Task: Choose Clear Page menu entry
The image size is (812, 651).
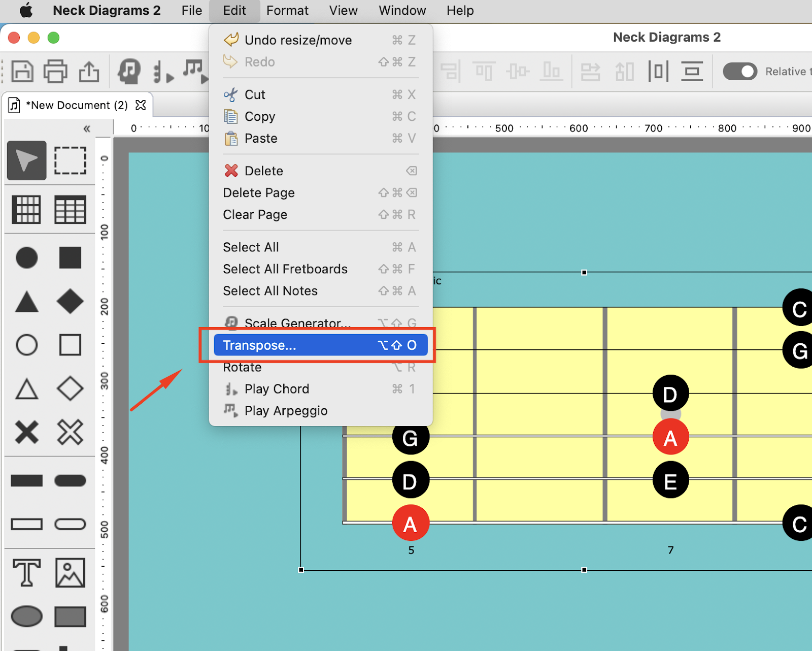Action: [321, 214]
